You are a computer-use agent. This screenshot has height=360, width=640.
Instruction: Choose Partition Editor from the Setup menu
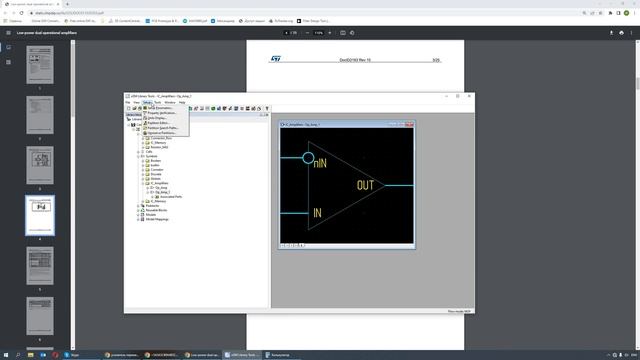[x=165, y=123]
